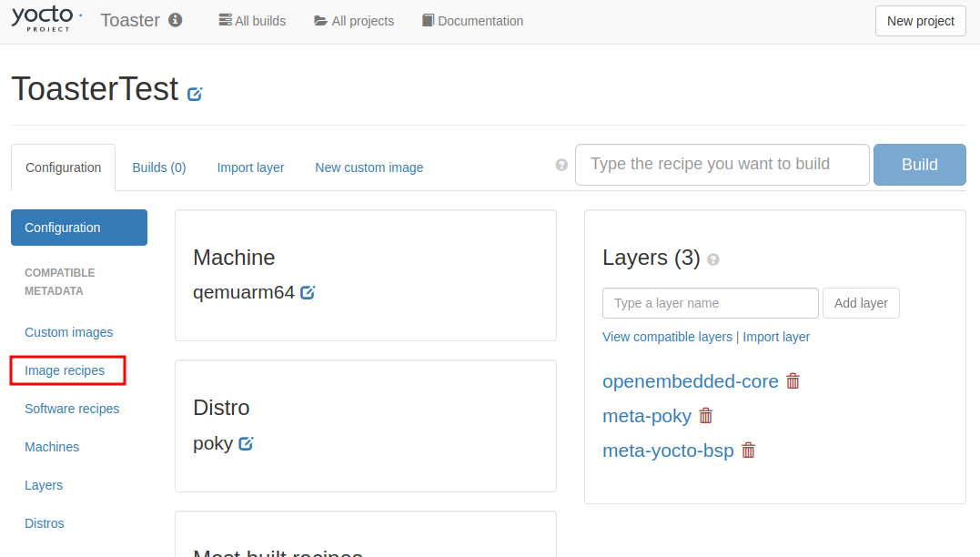This screenshot has height=557, width=980.
Task: Click the Toaster title link
Action: click(x=130, y=20)
